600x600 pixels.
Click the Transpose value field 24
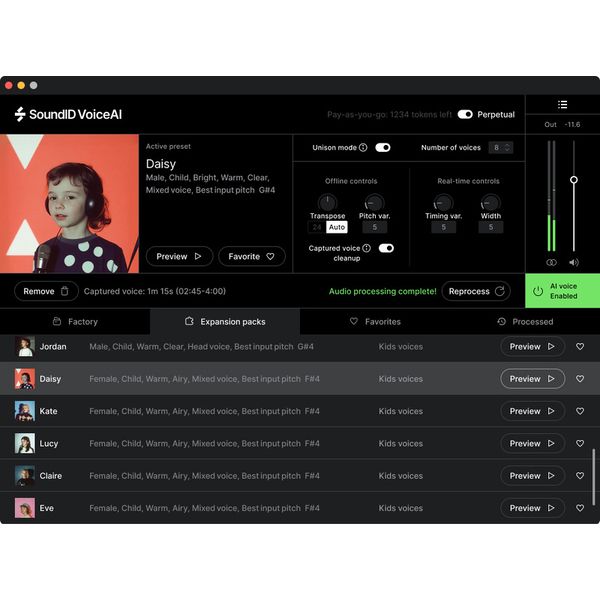click(317, 227)
